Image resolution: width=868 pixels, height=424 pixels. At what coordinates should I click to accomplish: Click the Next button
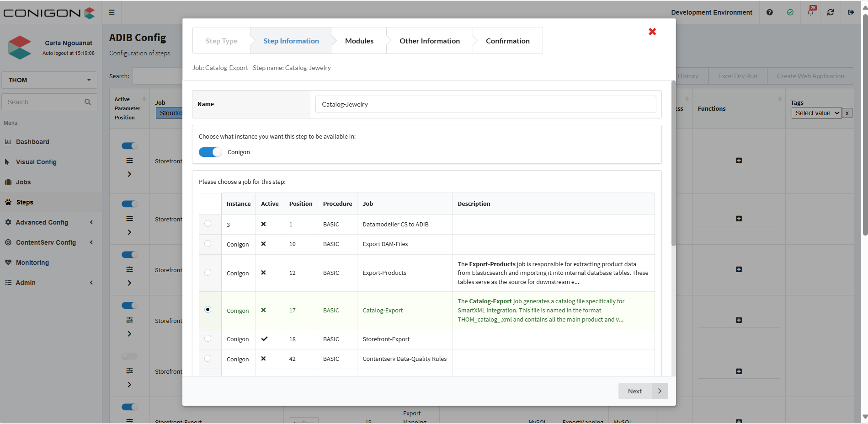click(643, 391)
